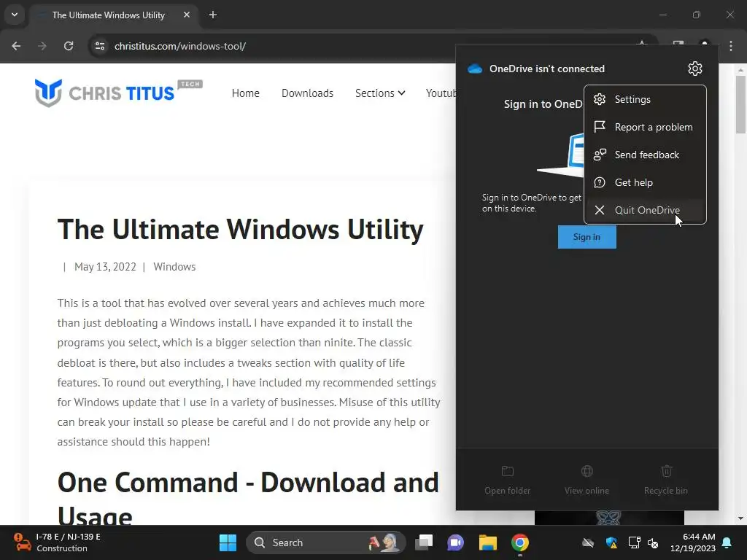Viewport: 747px width, 560px height.
Task: Open the Windows Start menu
Action: point(228,542)
